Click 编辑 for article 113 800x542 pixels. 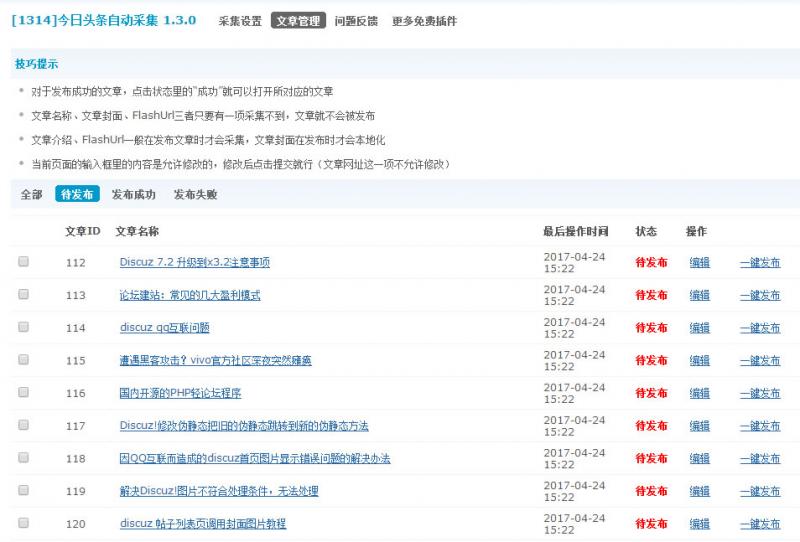(x=699, y=295)
